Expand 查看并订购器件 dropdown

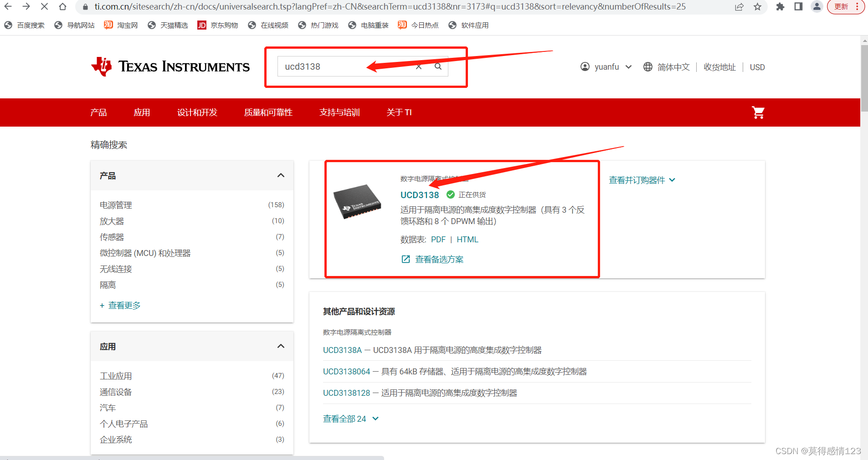coord(642,180)
